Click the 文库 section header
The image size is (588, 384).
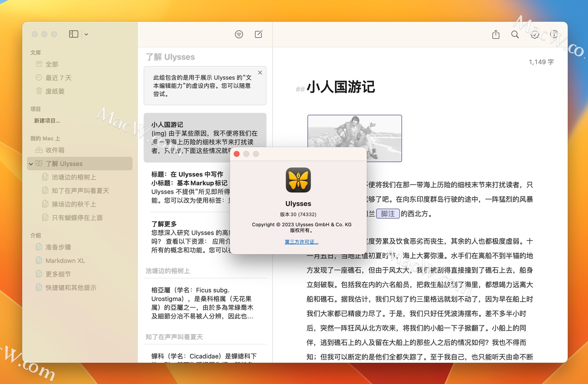(x=36, y=52)
